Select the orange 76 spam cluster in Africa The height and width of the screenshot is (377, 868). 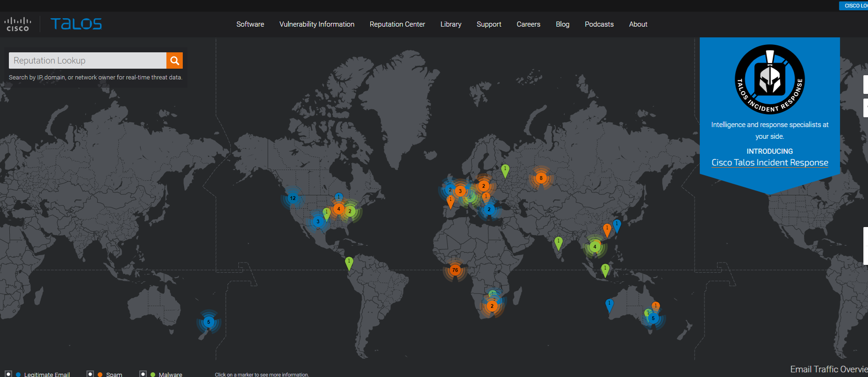click(x=455, y=270)
